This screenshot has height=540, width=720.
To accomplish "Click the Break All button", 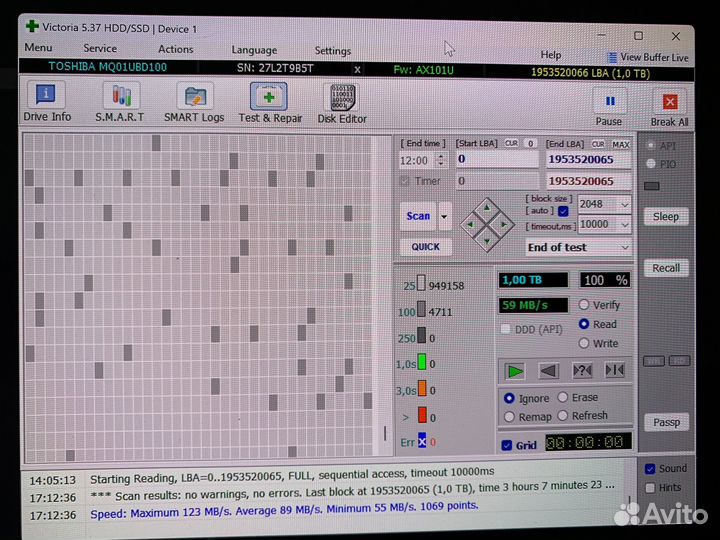I will [x=669, y=106].
